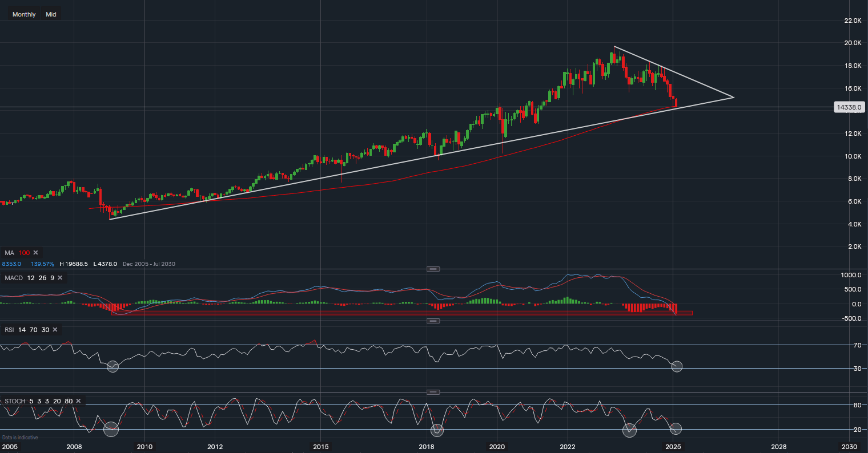Open MACD settings by clicking its legend label
Viewport: 868px width, 453px height.
point(13,278)
